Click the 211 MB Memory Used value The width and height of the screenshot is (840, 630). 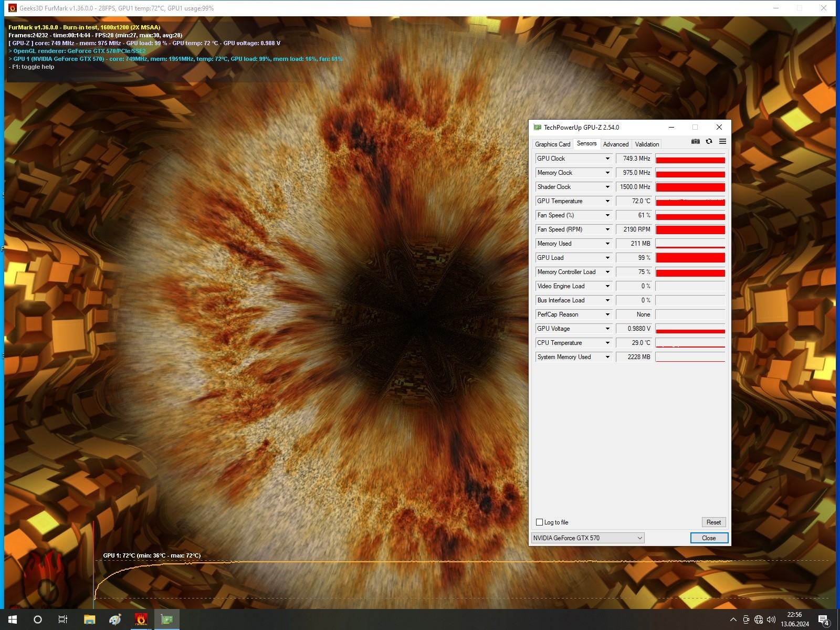pos(634,244)
